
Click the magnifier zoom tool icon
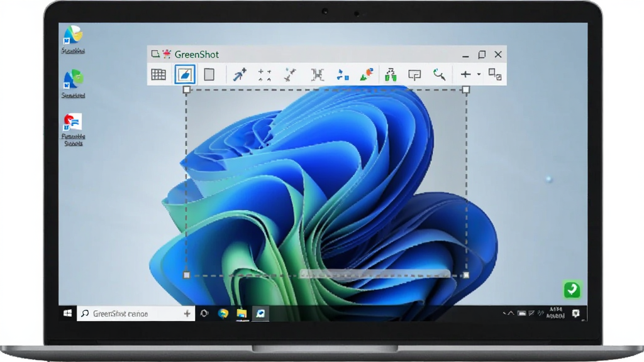pos(439,74)
